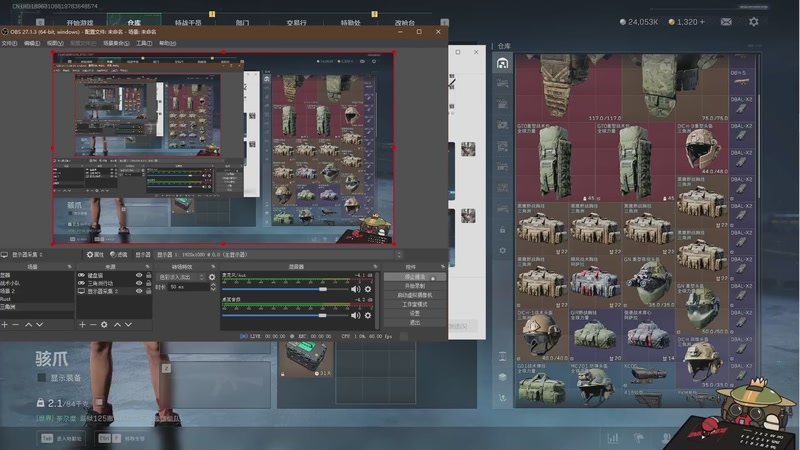800x450 pixels.
Task: Click 退出 exit button in OBS
Action: pyautogui.click(x=414, y=322)
